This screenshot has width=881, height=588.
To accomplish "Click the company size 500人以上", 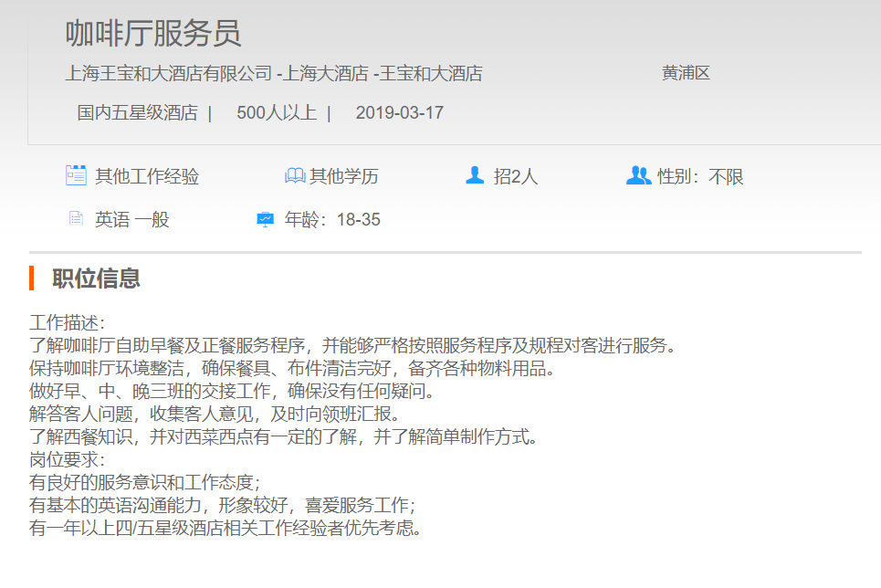I will point(277,113).
